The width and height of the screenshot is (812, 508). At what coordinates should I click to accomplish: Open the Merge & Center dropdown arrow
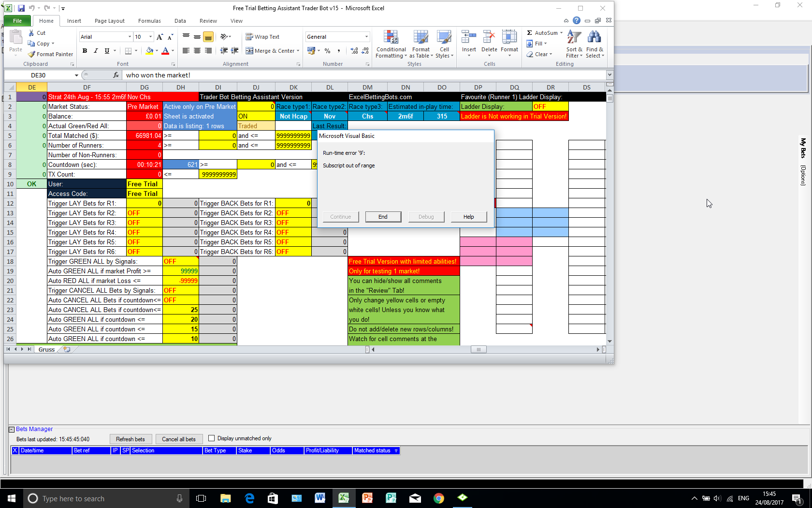tap(298, 51)
